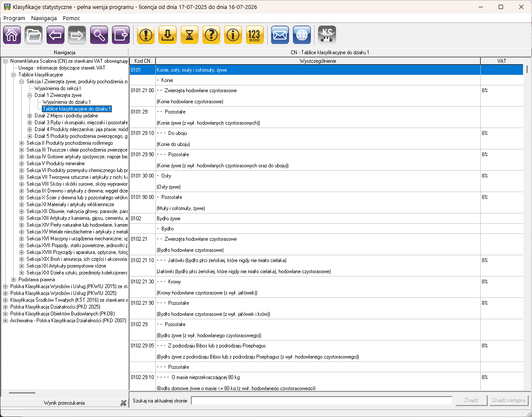Close the Wynik przeszukania panel
The height and width of the screenshot is (417, 532).
(123, 403)
